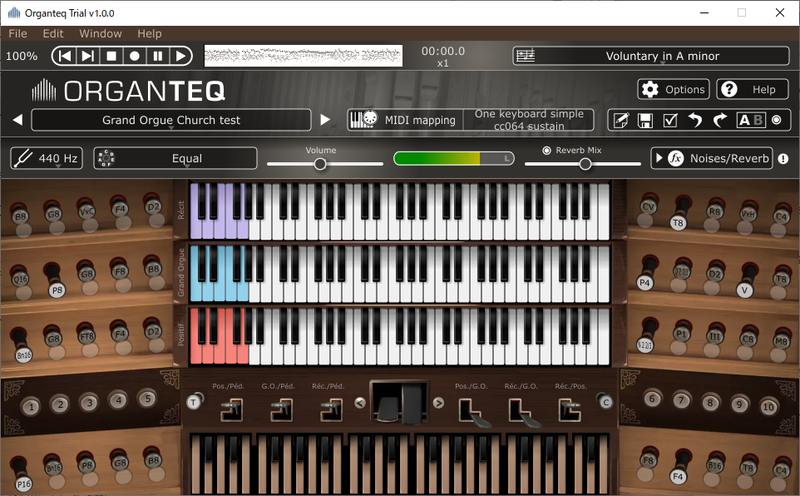Click the fx icon on Noises/Reverb
The width and height of the screenshot is (800, 496).
coord(676,158)
